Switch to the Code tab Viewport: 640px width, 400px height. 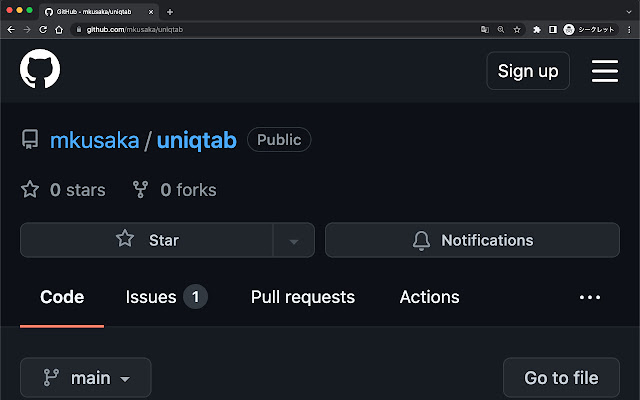[x=62, y=297]
